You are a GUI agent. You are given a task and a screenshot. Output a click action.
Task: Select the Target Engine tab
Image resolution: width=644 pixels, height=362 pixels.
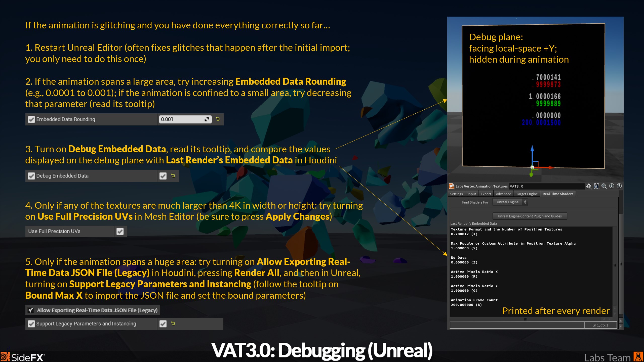click(x=527, y=194)
